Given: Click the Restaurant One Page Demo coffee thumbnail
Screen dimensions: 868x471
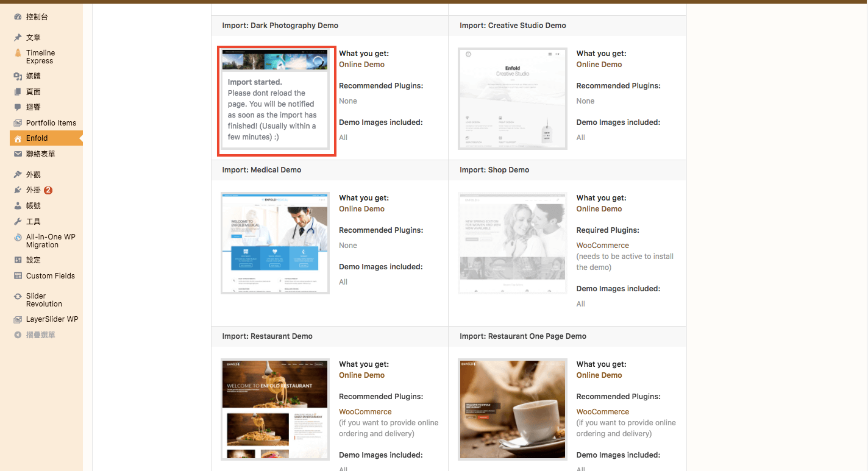Looking at the screenshot, I should pos(512,409).
